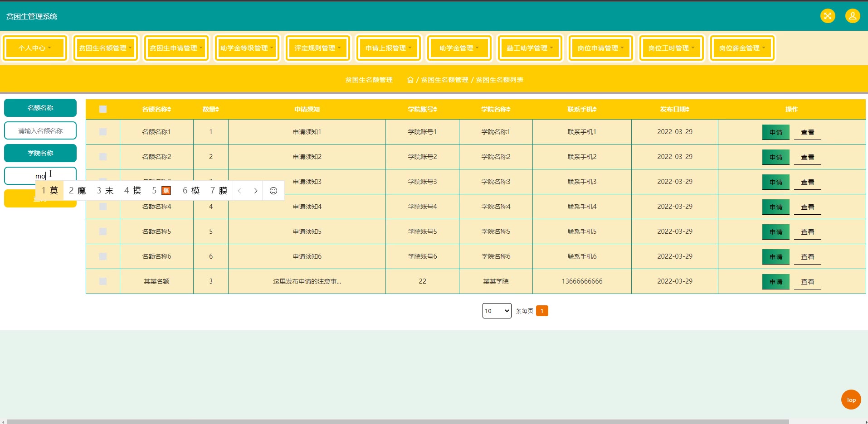Image resolution: width=868 pixels, height=424 pixels.
Task: Go to next IME candidate page arrow
Action: coord(256,191)
